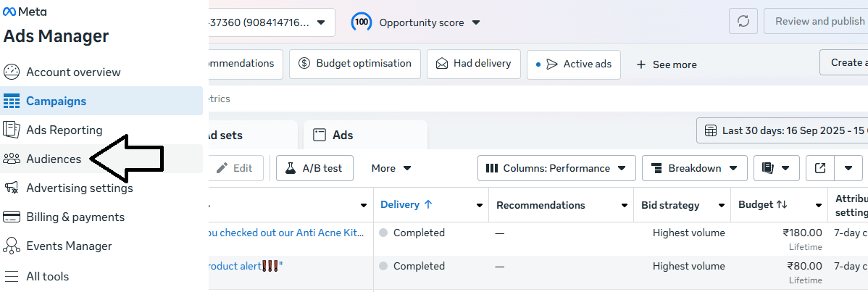
Task: Open the date range selector
Action: pyautogui.click(x=783, y=131)
